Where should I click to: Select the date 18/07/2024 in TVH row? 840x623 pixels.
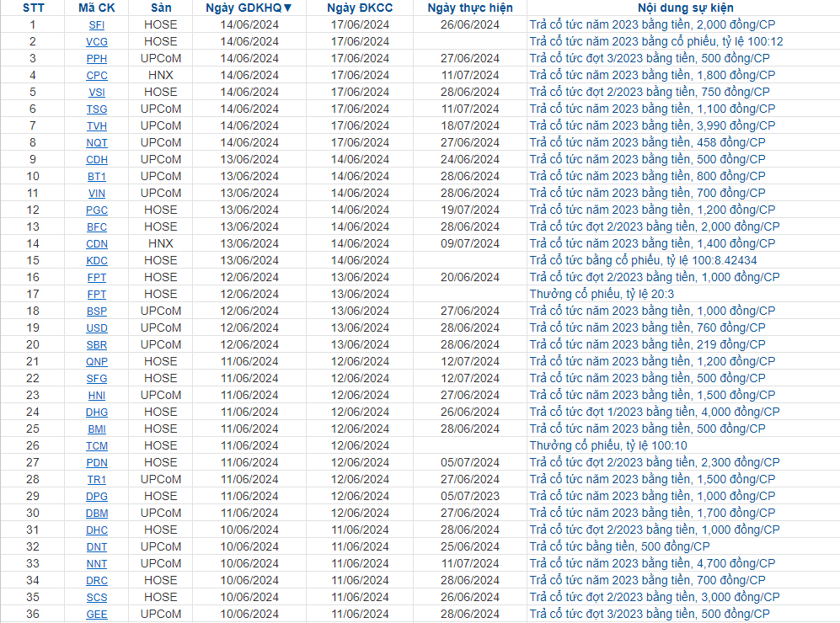click(x=470, y=125)
